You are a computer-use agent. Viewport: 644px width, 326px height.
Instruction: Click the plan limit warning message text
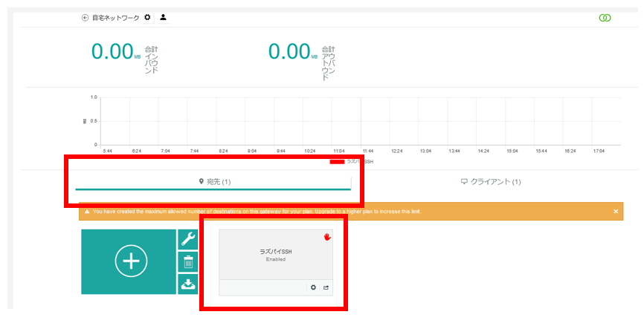pos(257,212)
